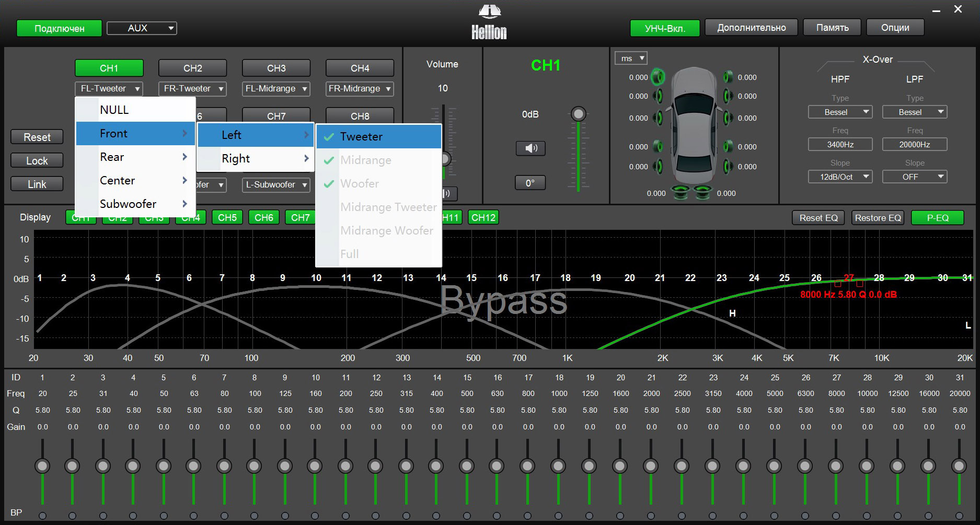This screenshot has height=525, width=980.
Task: Click the bottom-left door speaker icon on car diagram
Action: 658,167
